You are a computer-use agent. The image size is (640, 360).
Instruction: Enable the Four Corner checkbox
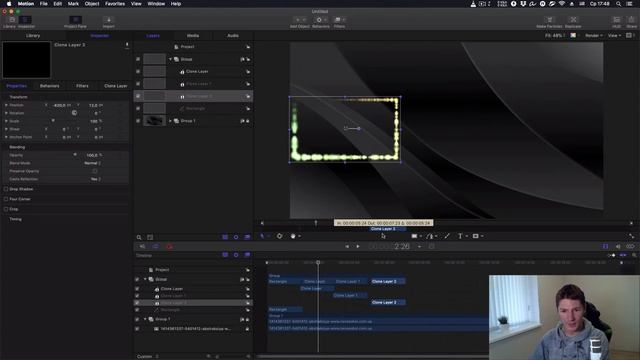pos(6,199)
